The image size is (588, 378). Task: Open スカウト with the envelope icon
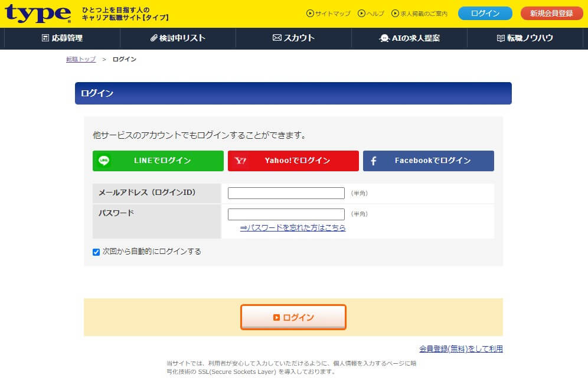pos(293,38)
